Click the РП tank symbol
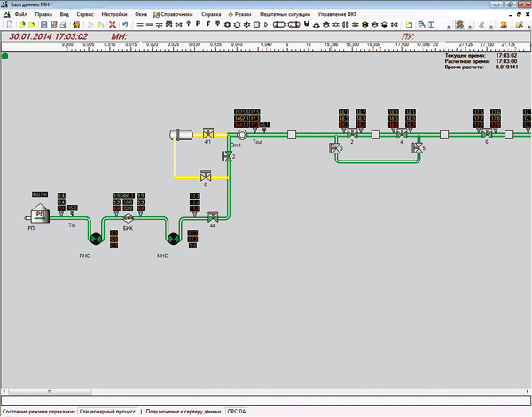Screen dimensions: 532x417 [x=38, y=214]
